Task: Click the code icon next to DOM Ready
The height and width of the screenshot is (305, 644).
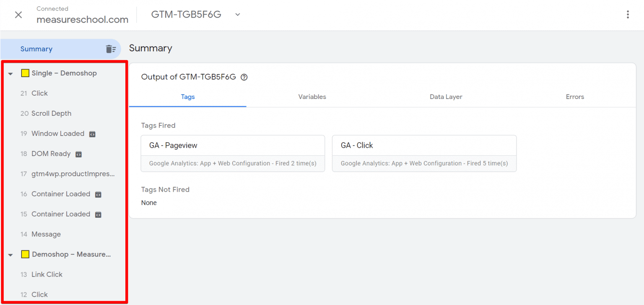Action: pyautogui.click(x=78, y=154)
